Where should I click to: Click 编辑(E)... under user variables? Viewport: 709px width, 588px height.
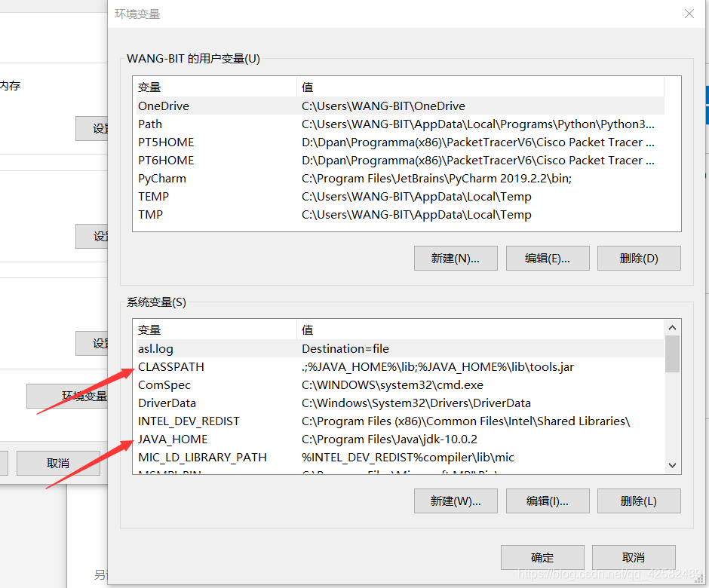point(548,258)
